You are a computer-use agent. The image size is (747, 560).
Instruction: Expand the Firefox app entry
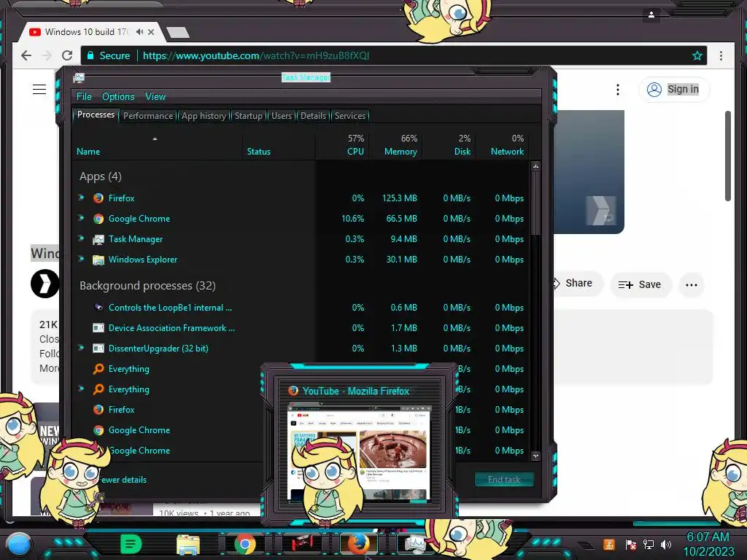coord(82,198)
